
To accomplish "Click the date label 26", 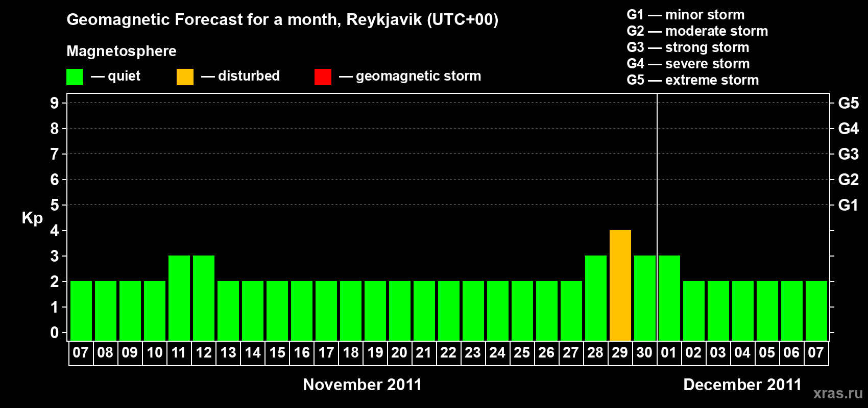I will point(547,352).
